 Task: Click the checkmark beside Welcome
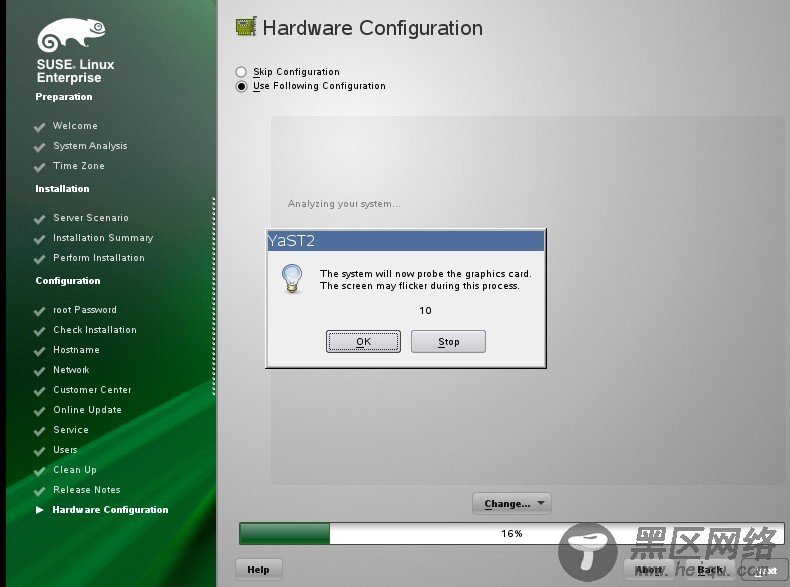[39, 127]
